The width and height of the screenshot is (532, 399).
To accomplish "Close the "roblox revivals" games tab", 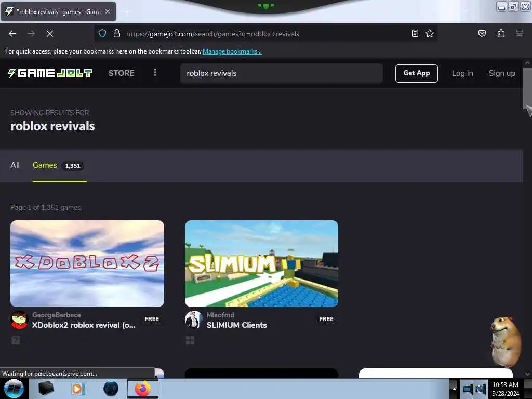I will [x=108, y=11].
